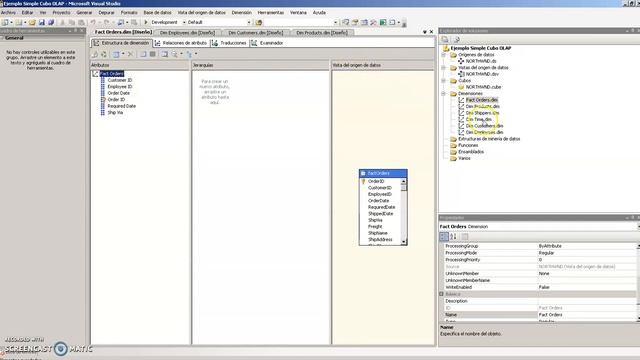This screenshot has width=640, height=360.
Task: Switch to Dim Products.dim [Diseño] tab
Action: 322,33
